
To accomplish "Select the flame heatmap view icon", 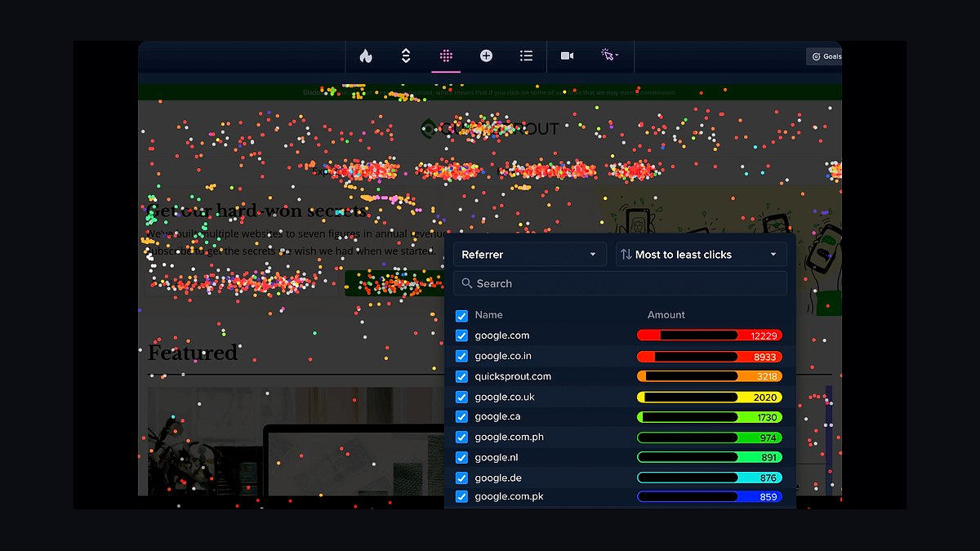I will point(366,56).
